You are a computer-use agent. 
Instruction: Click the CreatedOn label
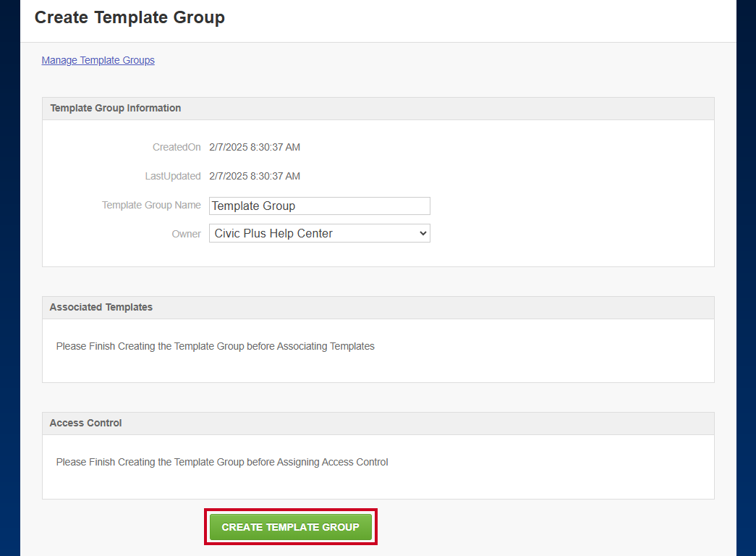pyautogui.click(x=177, y=147)
